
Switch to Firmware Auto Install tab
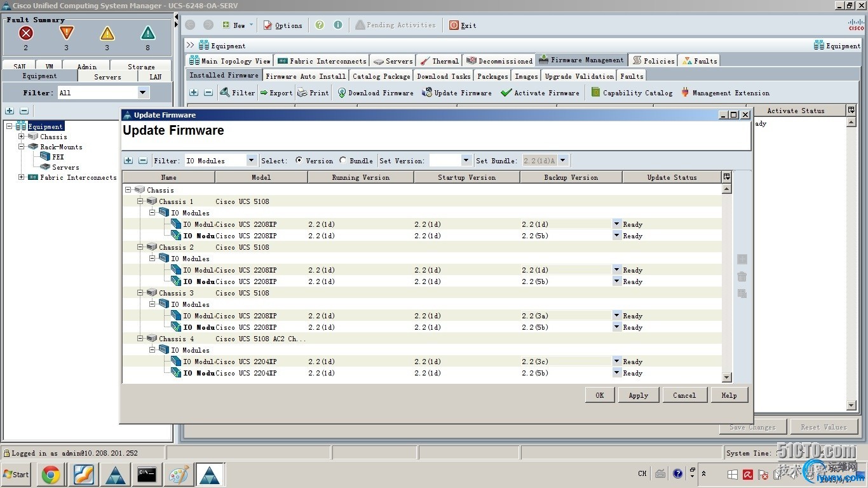click(306, 76)
